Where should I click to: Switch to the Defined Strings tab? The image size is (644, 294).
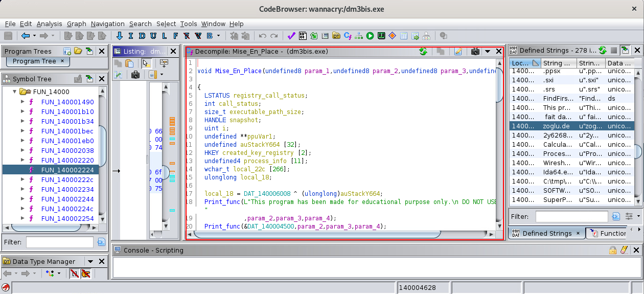coord(546,233)
